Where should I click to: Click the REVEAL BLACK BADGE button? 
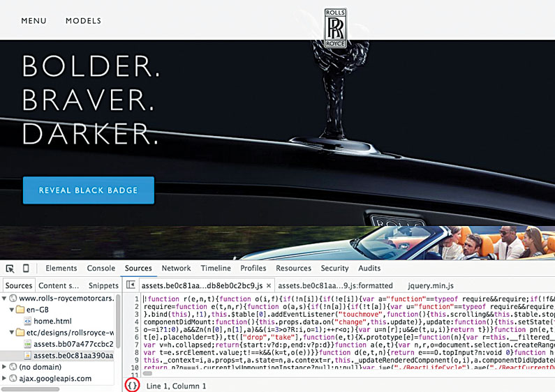(x=89, y=190)
